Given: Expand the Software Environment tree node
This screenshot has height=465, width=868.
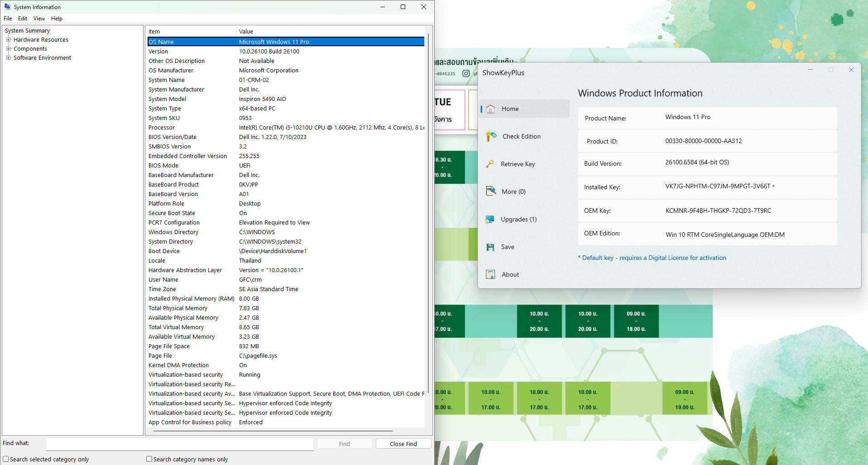Looking at the screenshot, I should coord(8,58).
